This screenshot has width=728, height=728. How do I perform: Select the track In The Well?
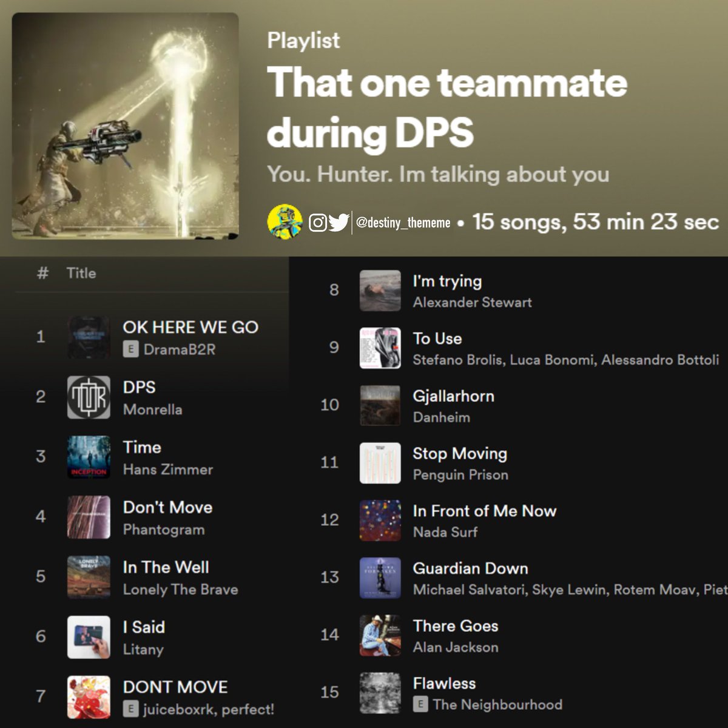[x=166, y=567]
